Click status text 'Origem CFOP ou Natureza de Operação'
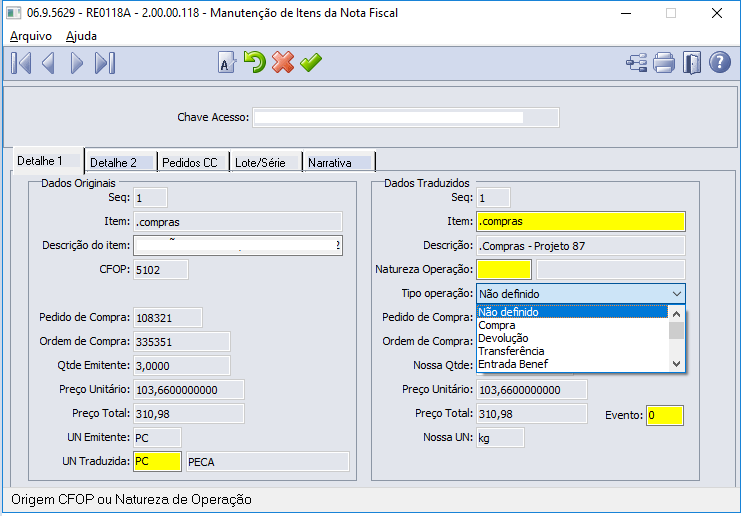The height and width of the screenshot is (516, 742). pos(131,499)
